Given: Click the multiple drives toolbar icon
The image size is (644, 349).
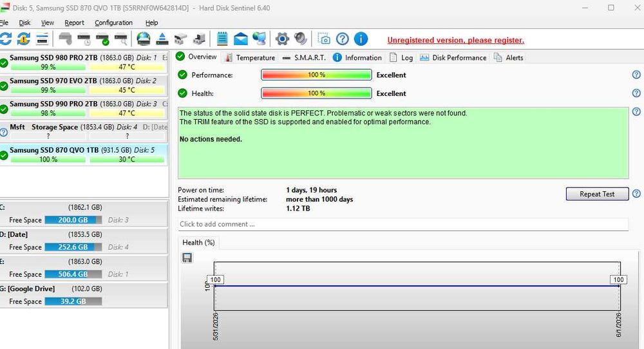Looking at the screenshot, I should coord(180,39).
